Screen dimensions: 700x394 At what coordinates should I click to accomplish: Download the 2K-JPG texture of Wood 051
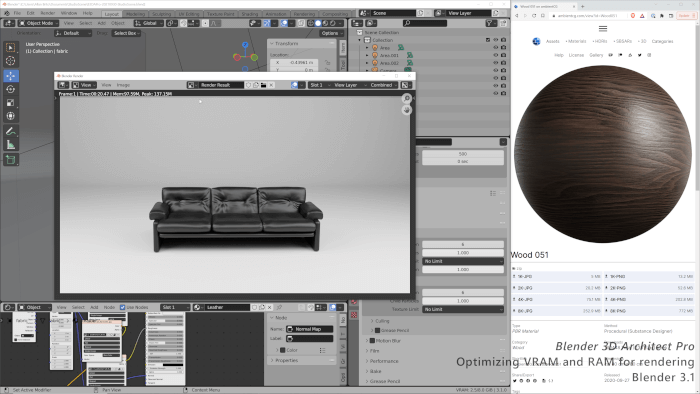coord(557,288)
